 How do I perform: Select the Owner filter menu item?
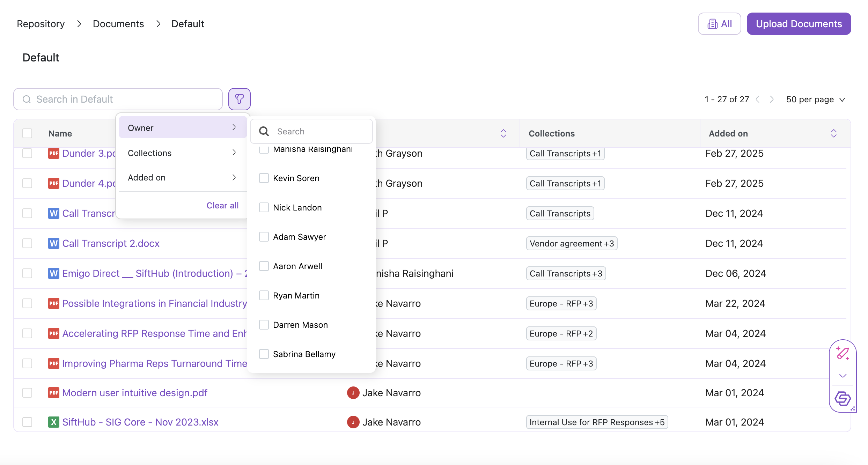[x=182, y=128]
